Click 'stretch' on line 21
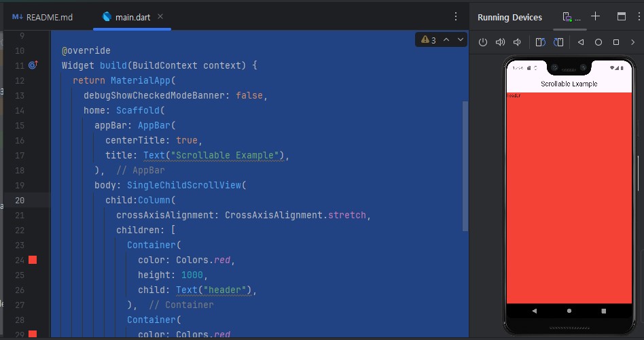Screen dimensions: 644x340 [x=347, y=215]
